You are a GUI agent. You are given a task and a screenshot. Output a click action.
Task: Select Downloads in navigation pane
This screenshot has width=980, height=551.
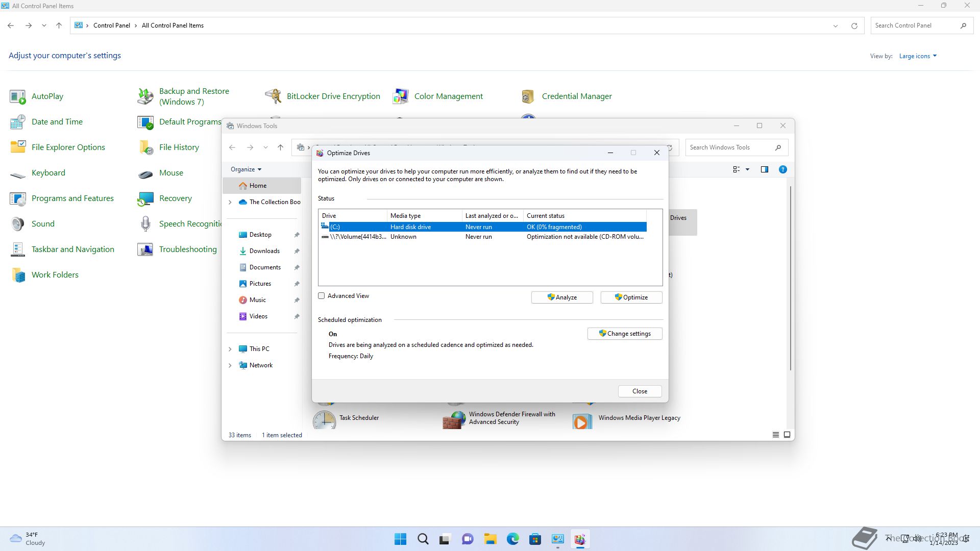[264, 251]
